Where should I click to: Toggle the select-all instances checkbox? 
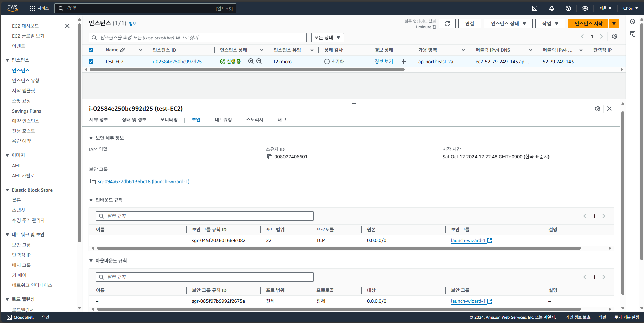pos(91,50)
